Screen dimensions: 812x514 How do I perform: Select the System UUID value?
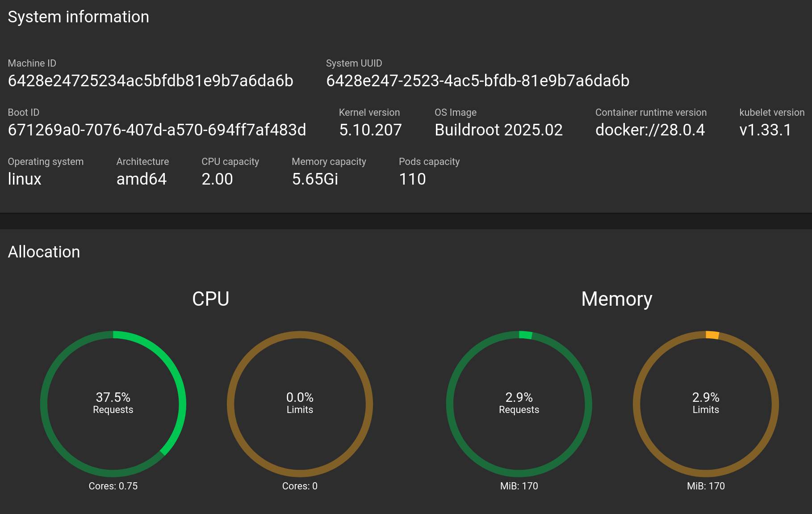477,82
